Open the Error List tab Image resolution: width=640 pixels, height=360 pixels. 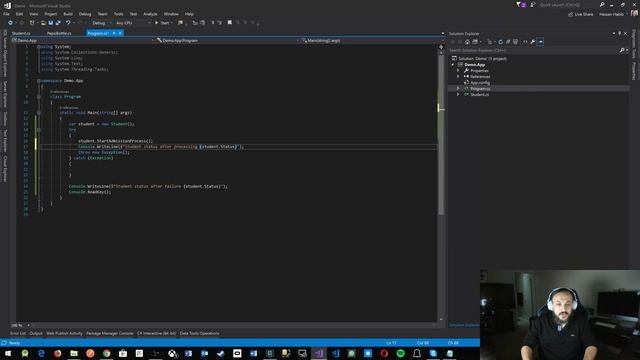[18, 333]
